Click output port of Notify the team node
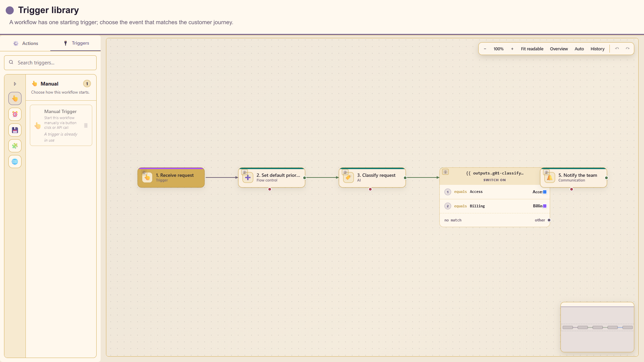The height and width of the screenshot is (362, 644). click(606, 178)
